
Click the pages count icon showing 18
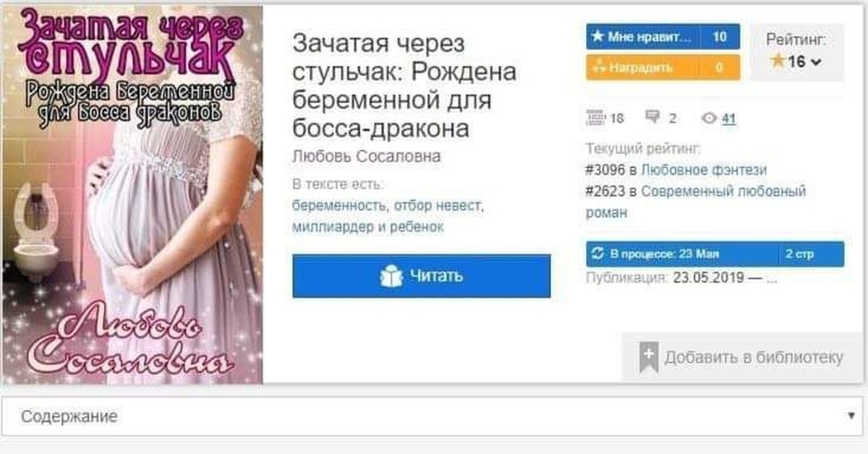595,118
